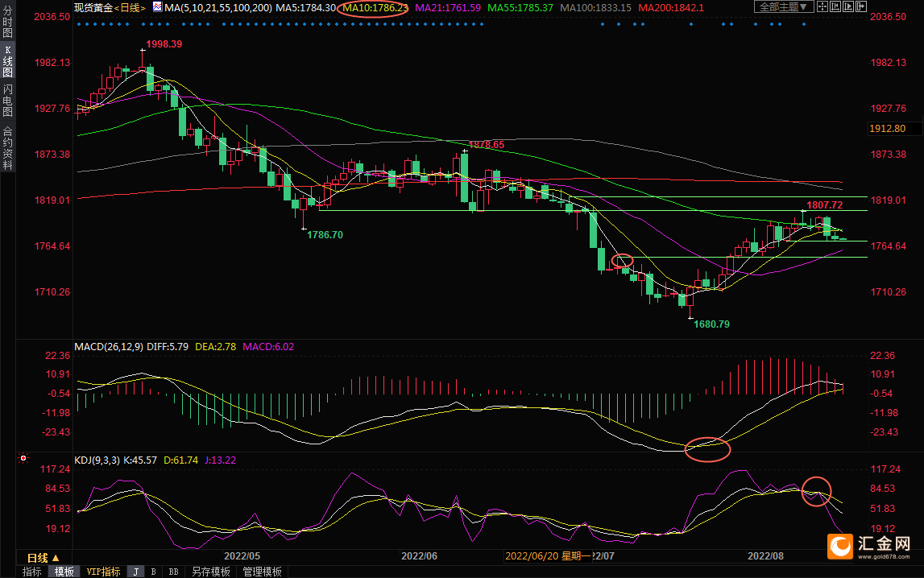Toggle the BB template button
Image resolution: width=924 pixels, height=578 pixels.
click(173, 572)
